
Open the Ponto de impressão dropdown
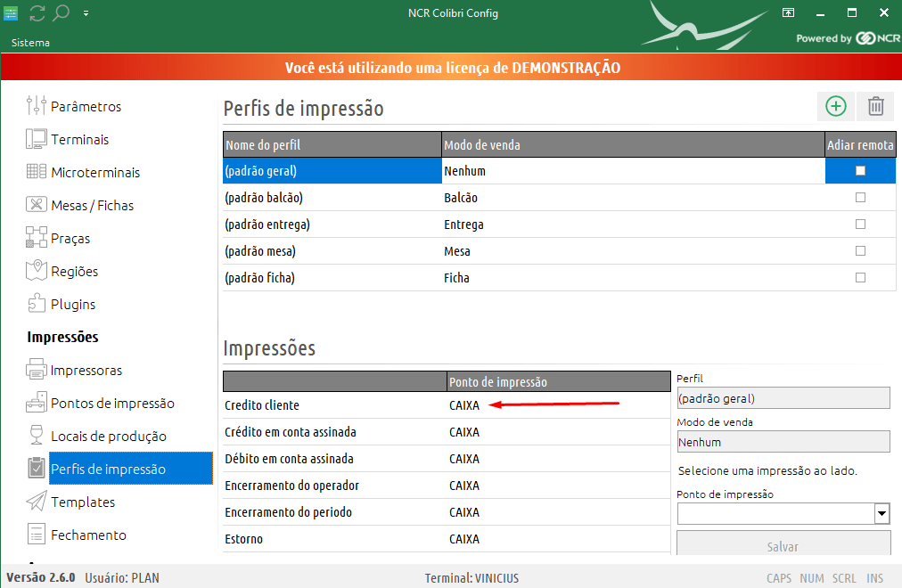point(881,513)
